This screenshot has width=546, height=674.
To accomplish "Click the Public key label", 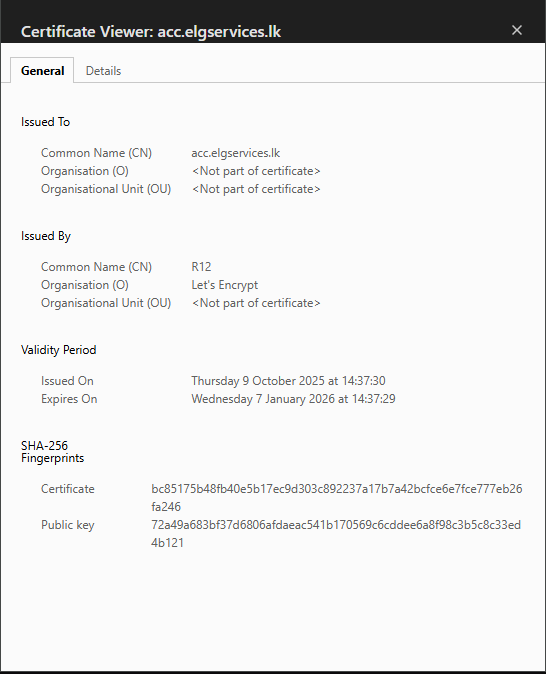I will point(67,525).
